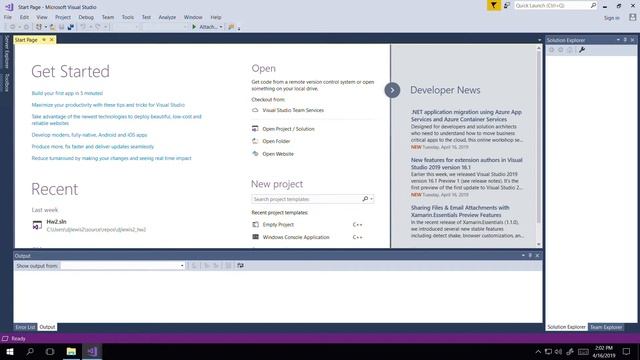Toggle auto-hide pin on Solution Explorer
640x360 pixels.
click(x=625, y=40)
